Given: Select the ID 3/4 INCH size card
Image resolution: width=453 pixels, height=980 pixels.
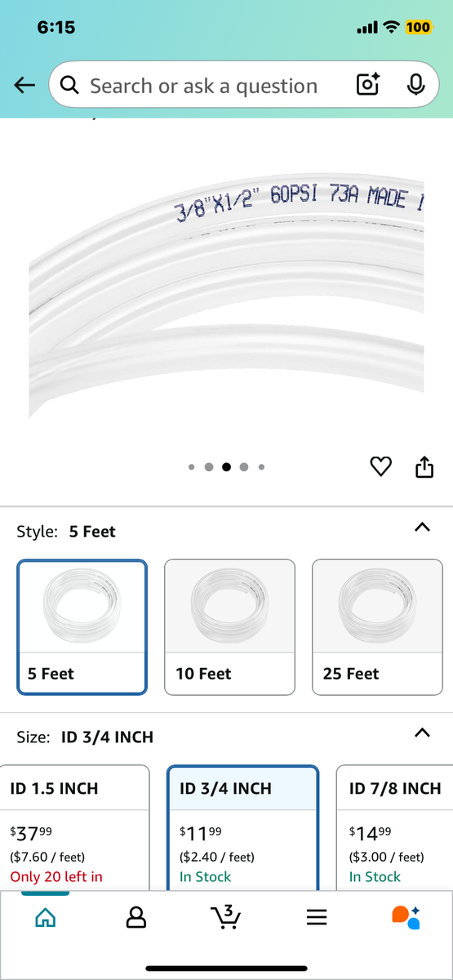Looking at the screenshot, I should click(x=242, y=828).
